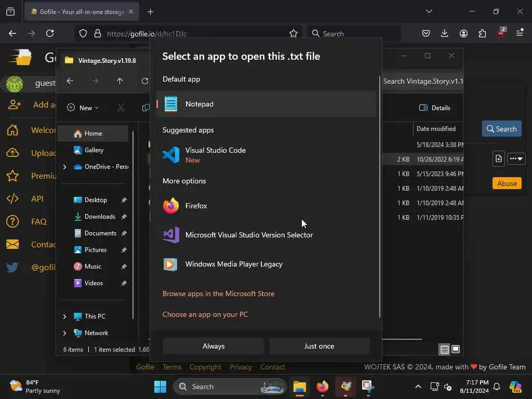Click the app dialog's vertical scrollbar
The image size is (532, 399).
tap(380, 197)
